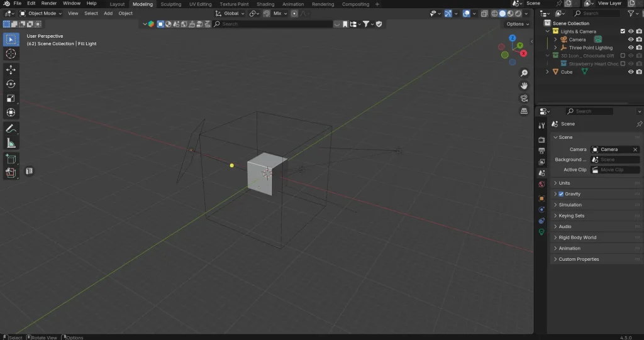
Task: Open the Render menu
Action: [49, 3]
